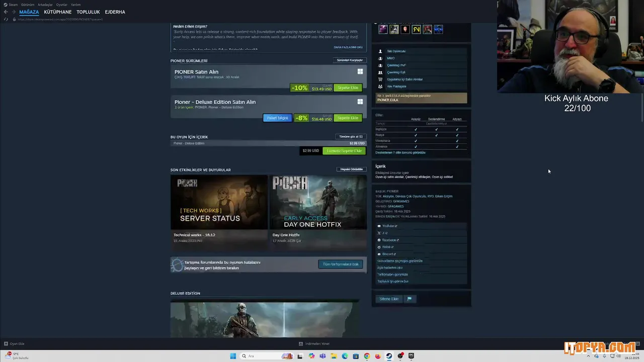644x362 pixels.
Task: Click Tümüne göz at (1) button
Action: [351, 137]
